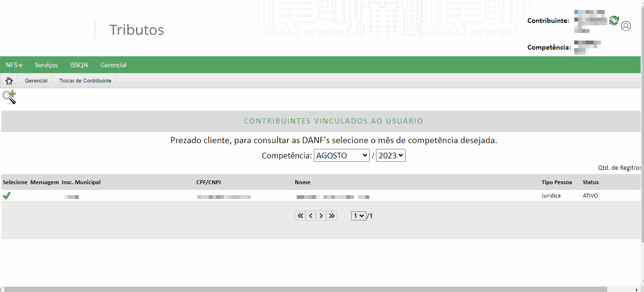
Task: Click the green refresh contribuinte icon
Action: [614, 21]
